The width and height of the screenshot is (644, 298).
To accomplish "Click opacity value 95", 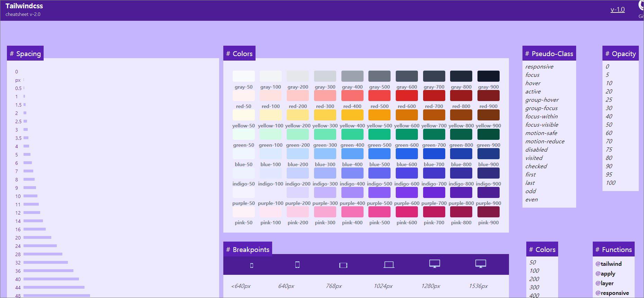I will point(609,174).
